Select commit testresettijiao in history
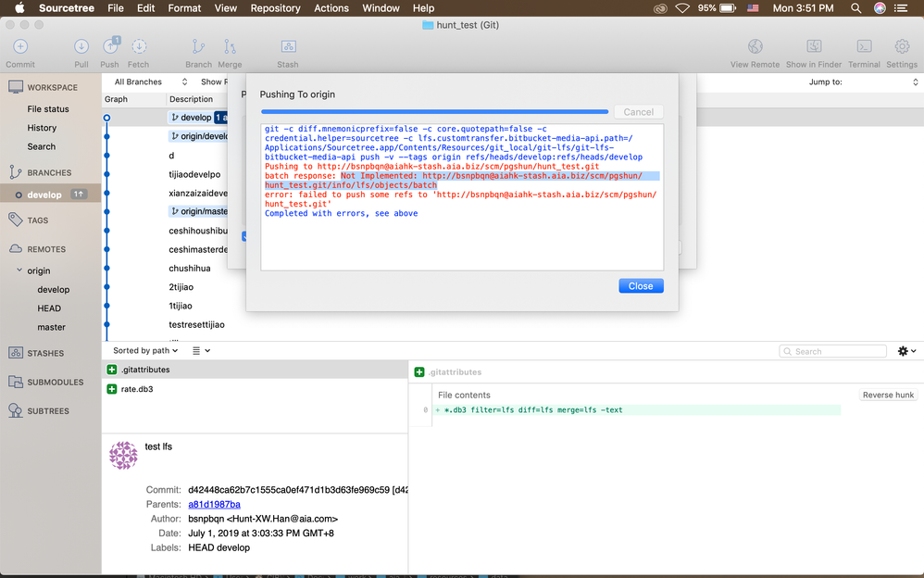Screen dimensions: 924x578 [x=196, y=325]
